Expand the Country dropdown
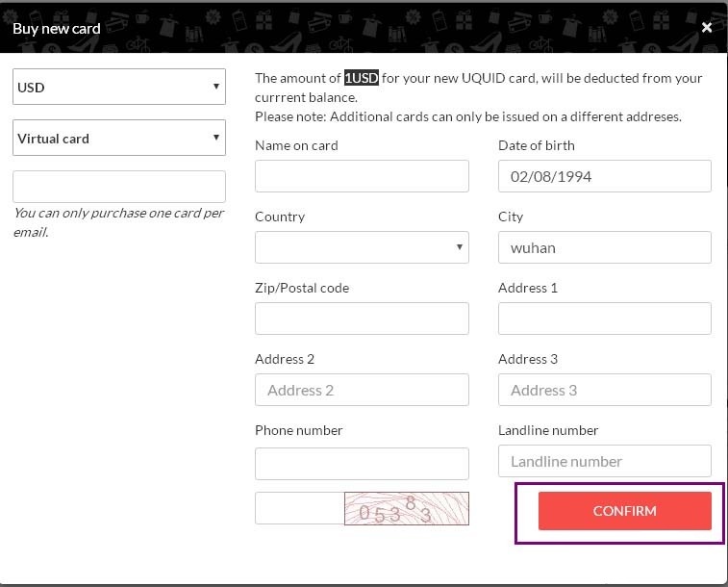Screen dimensions: 728x587 [x=362, y=247]
